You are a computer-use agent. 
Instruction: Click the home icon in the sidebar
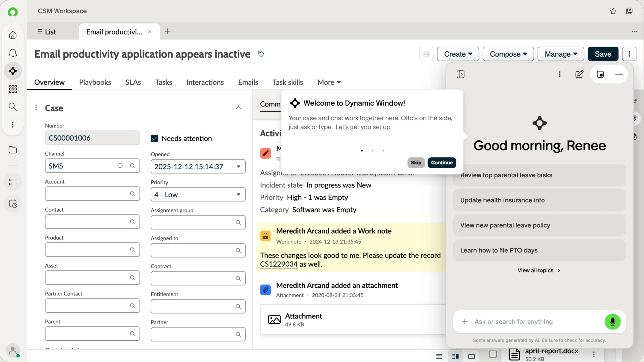tap(13, 35)
